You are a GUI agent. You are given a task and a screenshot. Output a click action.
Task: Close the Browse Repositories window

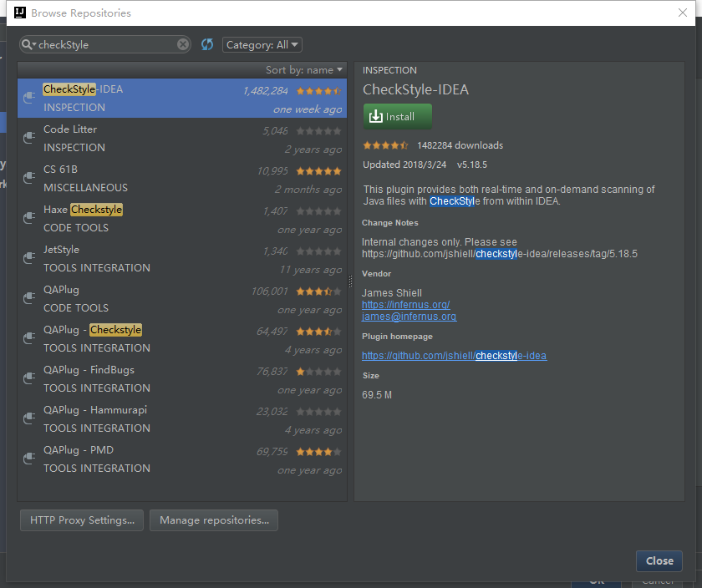(682, 13)
